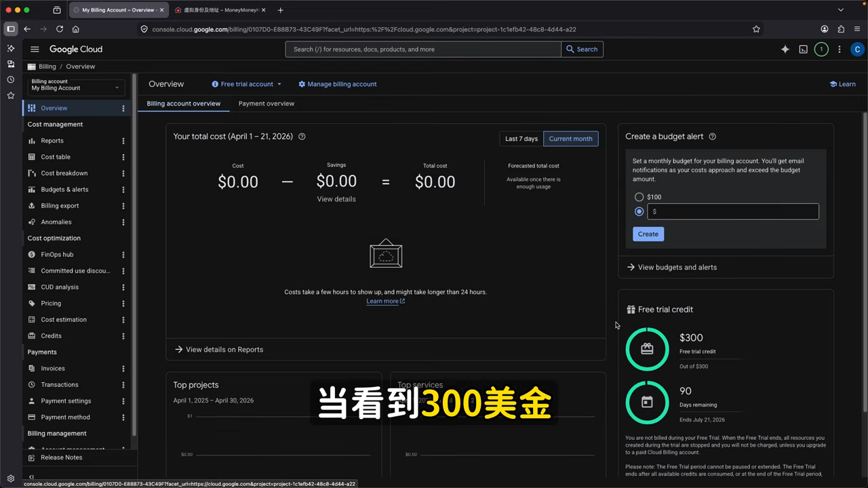Screen dimensions: 868x488
Task: Open View details under Savings
Action: coord(336,199)
